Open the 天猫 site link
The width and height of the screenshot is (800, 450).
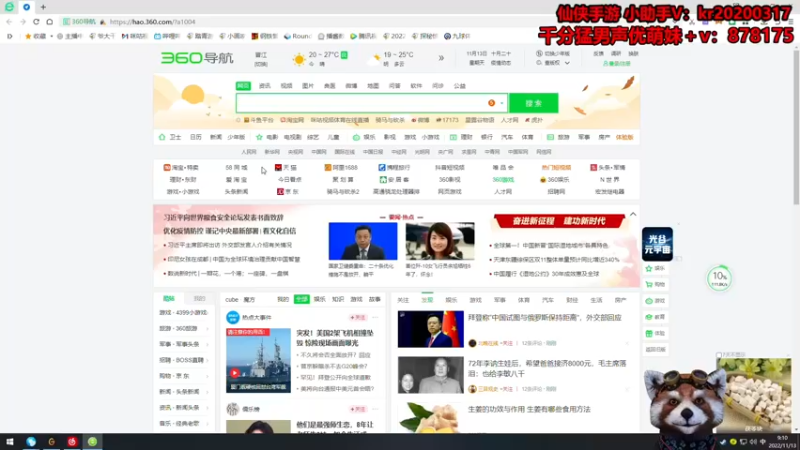click(286, 167)
